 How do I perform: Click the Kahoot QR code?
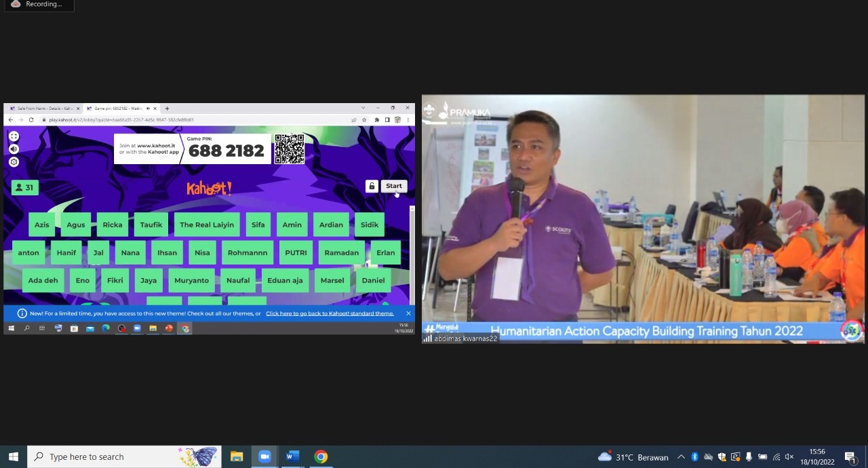[290, 149]
